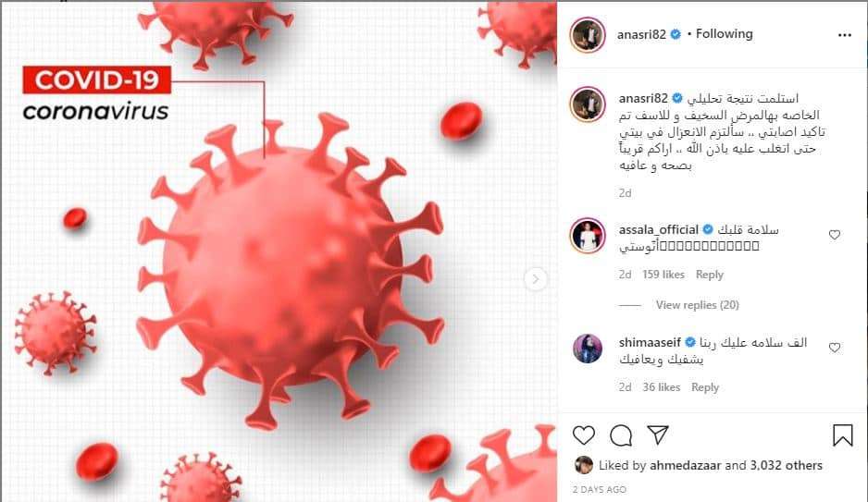Show who liked via 159 likes

coord(663,275)
